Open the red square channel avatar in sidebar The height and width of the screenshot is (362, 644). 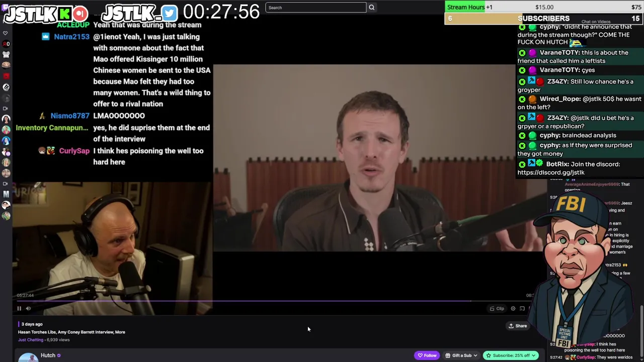6,76
